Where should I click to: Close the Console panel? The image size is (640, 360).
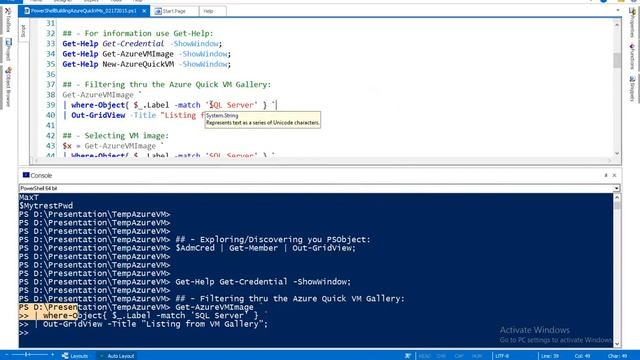coord(614,175)
